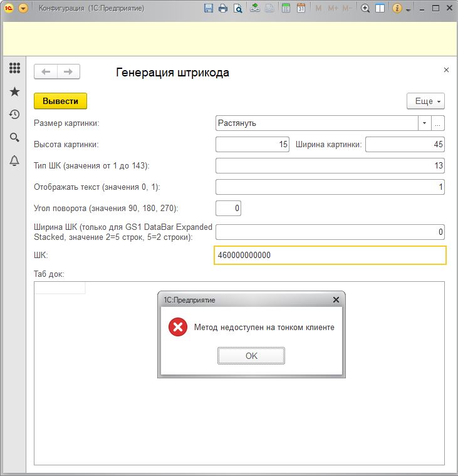Open History clock icon in sidebar
This screenshot has height=476, width=458.
(x=14, y=115)
